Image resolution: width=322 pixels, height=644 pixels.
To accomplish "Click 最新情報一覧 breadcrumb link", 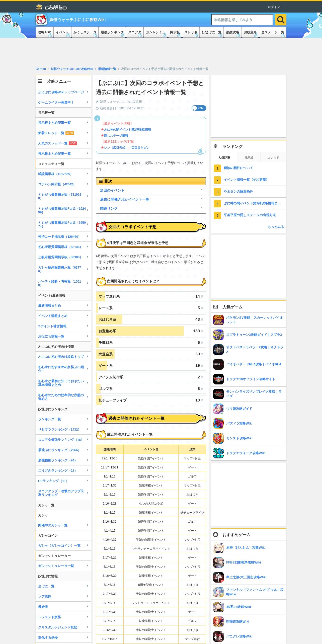I will pos(107,69).
